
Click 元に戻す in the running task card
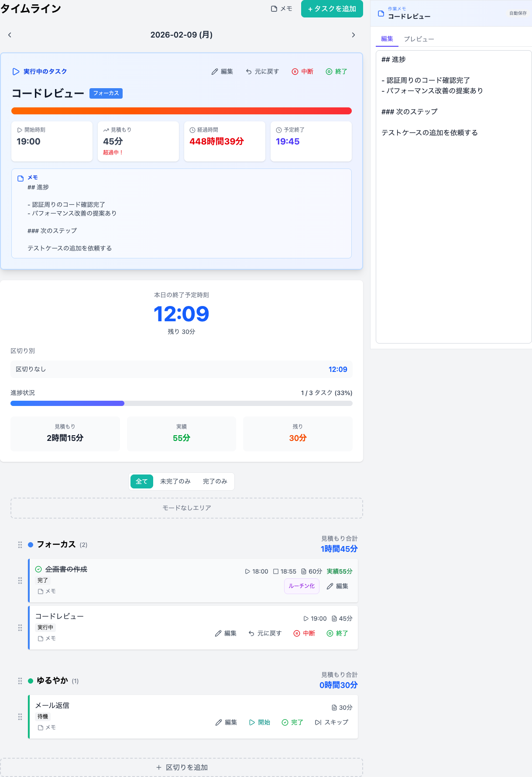pos(262,72)
